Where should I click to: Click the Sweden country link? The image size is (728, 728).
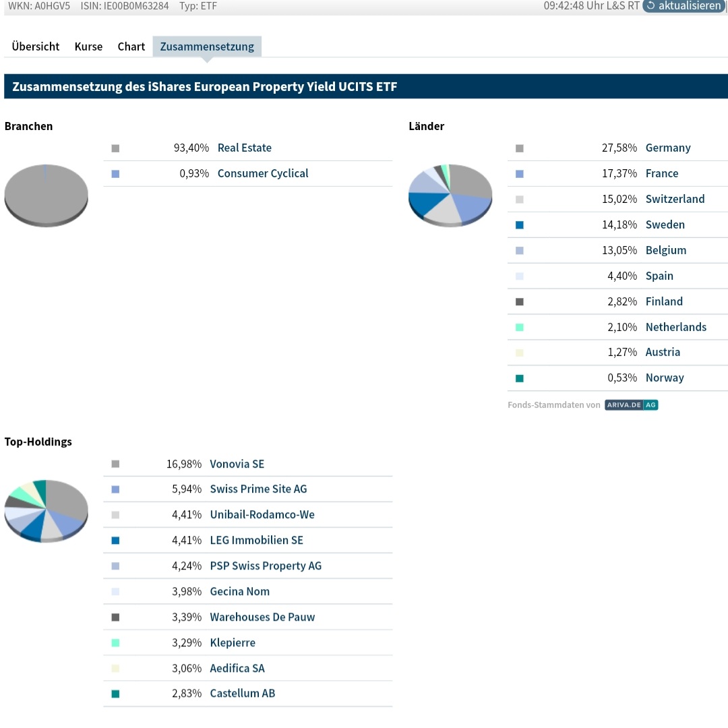(665, 224)
